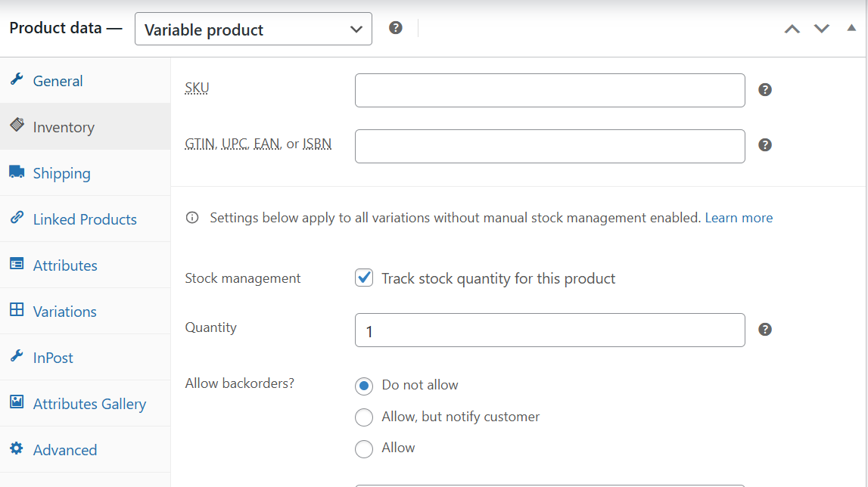868x487 pixels.
Task: Click the Attributes Gallery image icon
Action: (17, 402)
